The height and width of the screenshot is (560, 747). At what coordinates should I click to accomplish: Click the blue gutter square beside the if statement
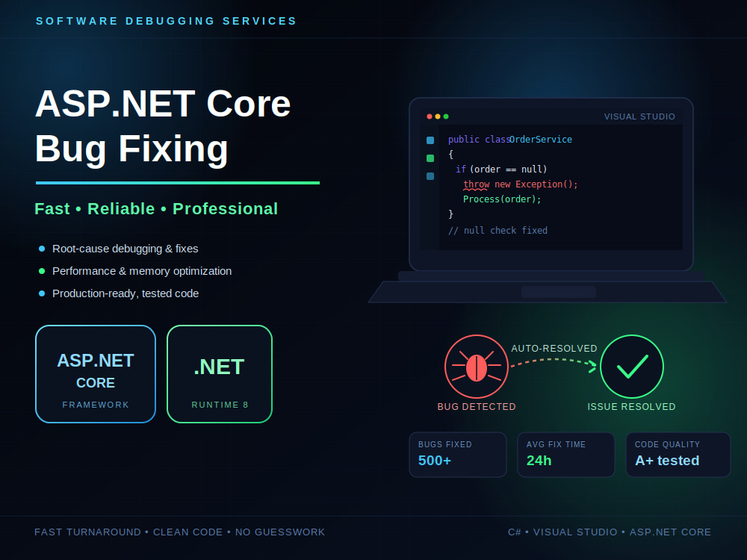click(430, 176)
